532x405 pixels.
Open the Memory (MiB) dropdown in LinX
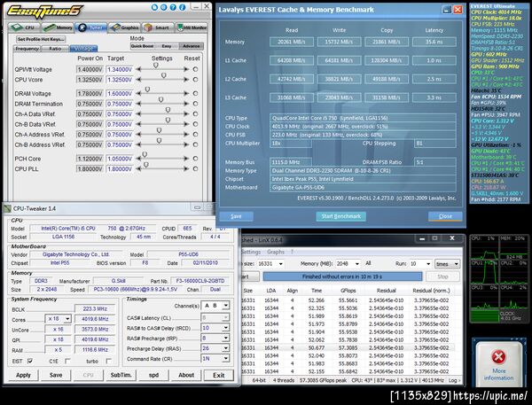357,264
